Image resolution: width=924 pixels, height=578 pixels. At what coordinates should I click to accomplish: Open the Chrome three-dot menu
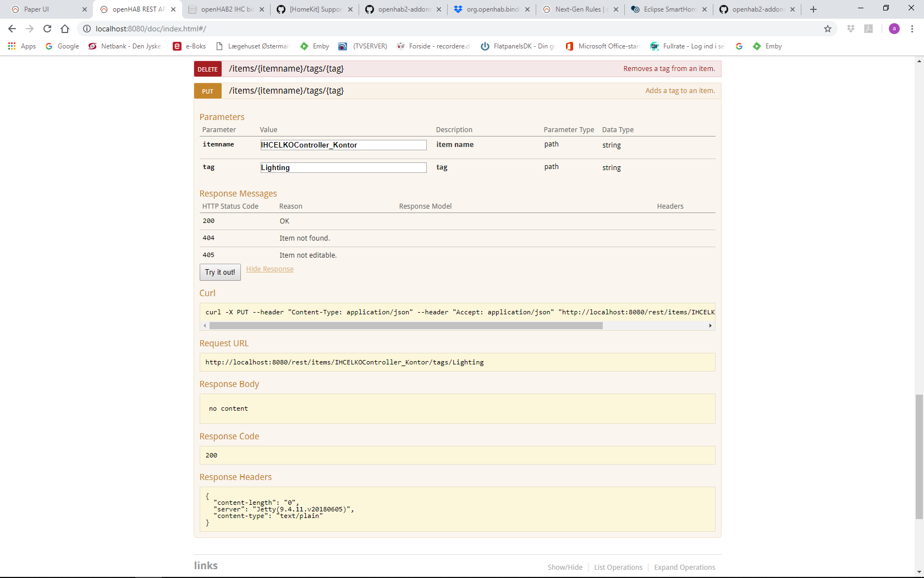pyautogui.click(x=912, y=29)
